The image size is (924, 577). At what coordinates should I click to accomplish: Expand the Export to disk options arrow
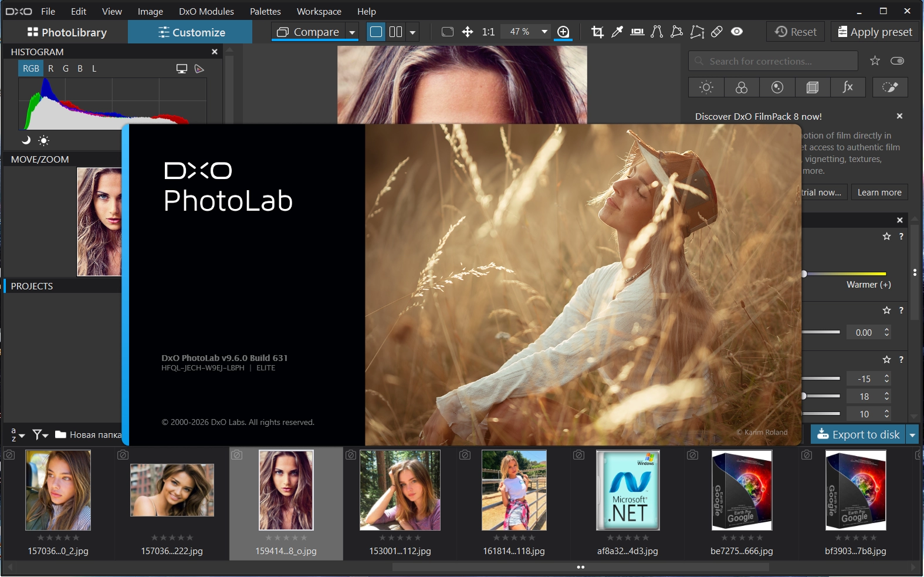912,435
